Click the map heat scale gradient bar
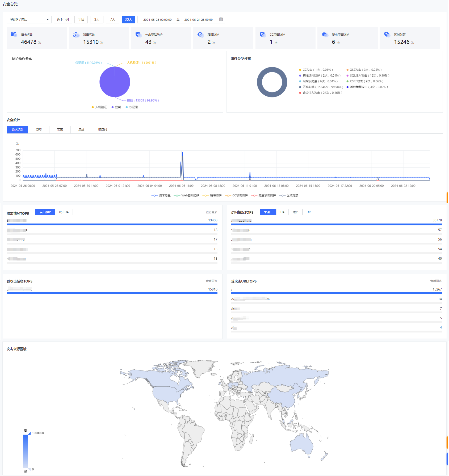This screenshot has width=449, height=476. (25, 451)
